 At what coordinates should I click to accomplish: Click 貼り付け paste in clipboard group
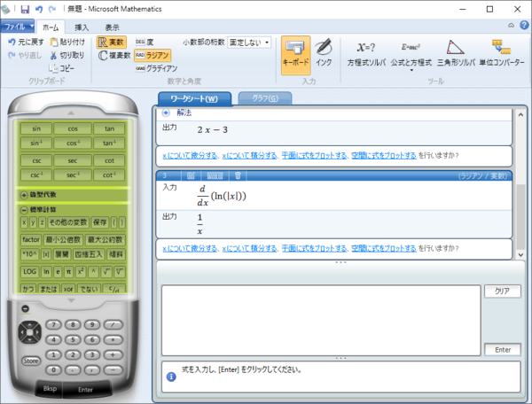click(67, 42)
